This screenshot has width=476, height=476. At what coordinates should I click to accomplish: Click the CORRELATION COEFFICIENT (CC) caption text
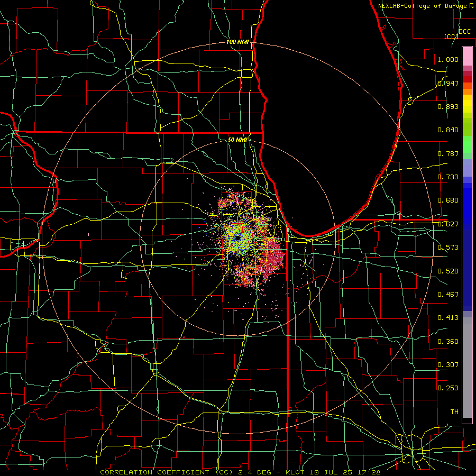click(x=167, y=472)
